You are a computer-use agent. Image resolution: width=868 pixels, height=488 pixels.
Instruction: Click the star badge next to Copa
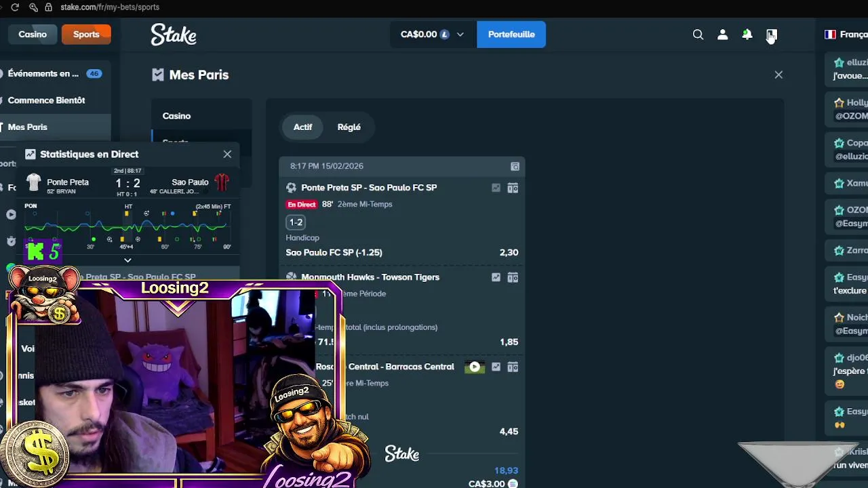[839, 143]
